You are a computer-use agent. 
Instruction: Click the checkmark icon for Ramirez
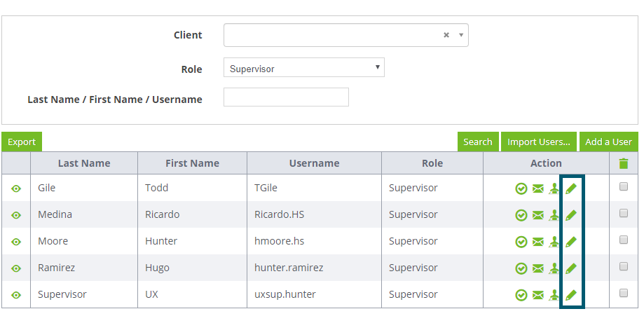(521, 269)
